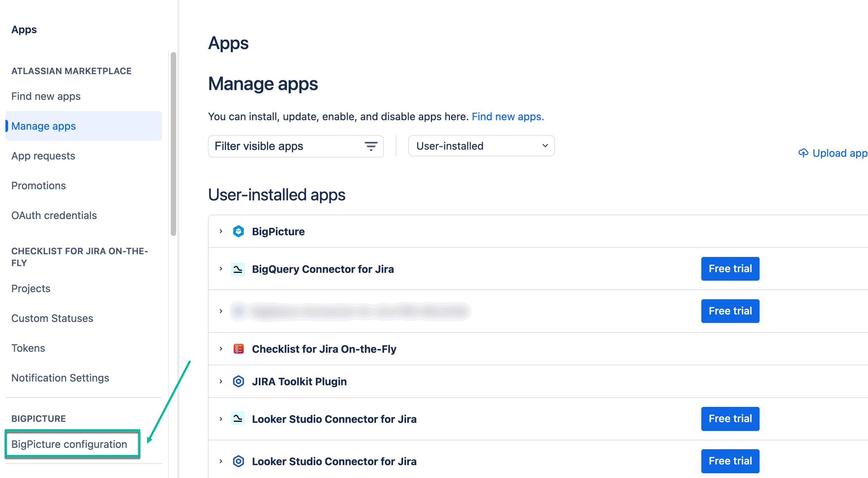Click the blurred app's round icon

tap(239, 311)
